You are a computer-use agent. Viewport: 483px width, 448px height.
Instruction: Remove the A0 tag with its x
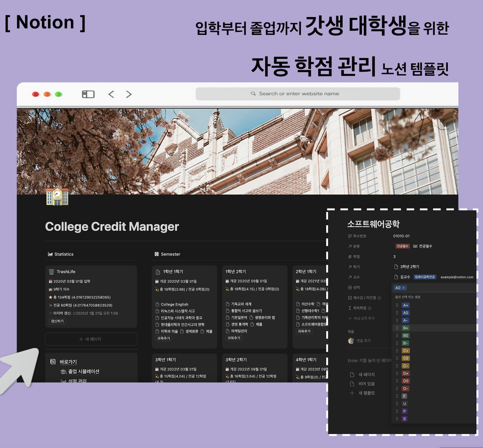404,288
